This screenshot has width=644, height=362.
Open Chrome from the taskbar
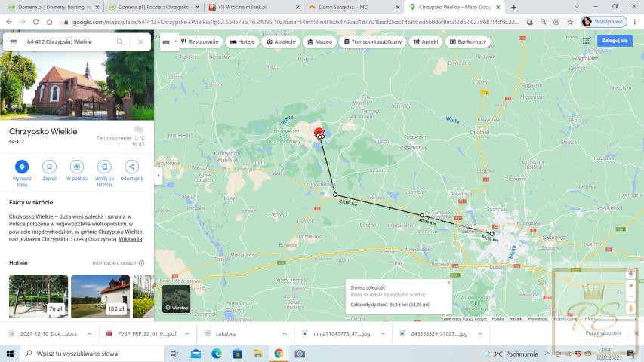(x=279, y=354)
